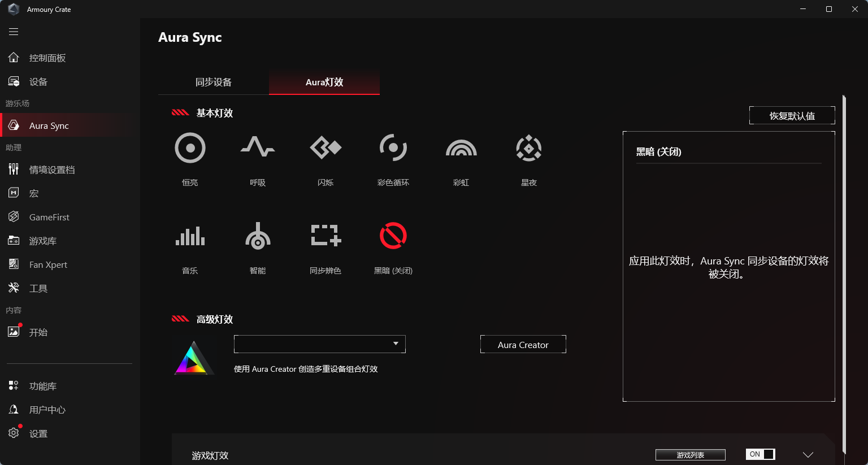Select the 音乐 music effect icon

coord(190,236)
